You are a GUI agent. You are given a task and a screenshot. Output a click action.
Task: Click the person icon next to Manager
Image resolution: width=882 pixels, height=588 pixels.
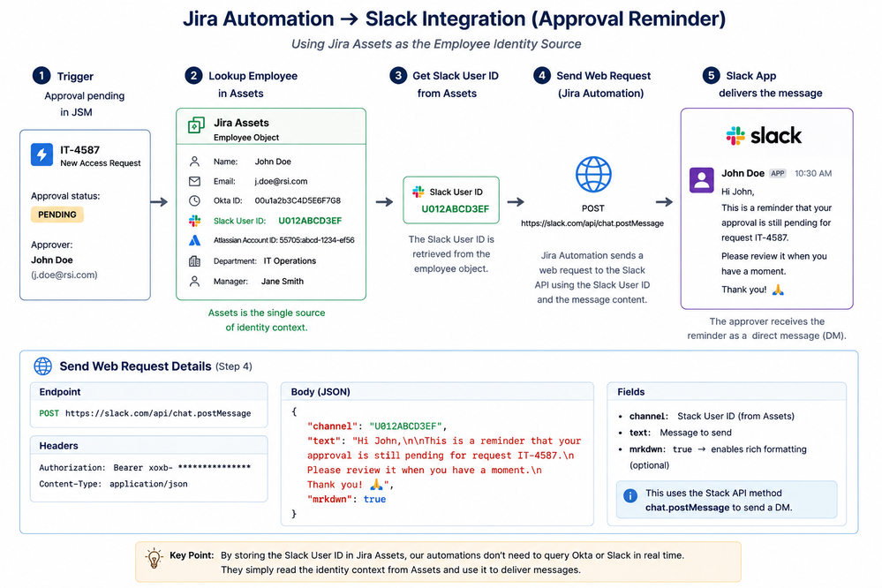(x=194, y=282)
